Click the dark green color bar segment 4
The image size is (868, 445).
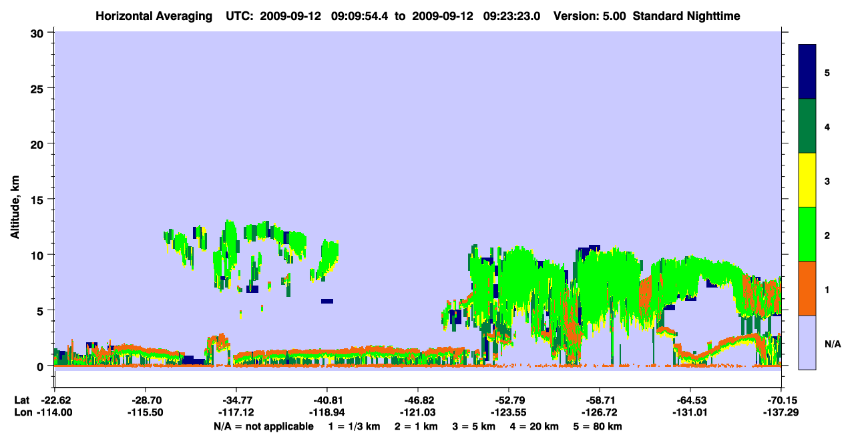(x=807, y=126)
